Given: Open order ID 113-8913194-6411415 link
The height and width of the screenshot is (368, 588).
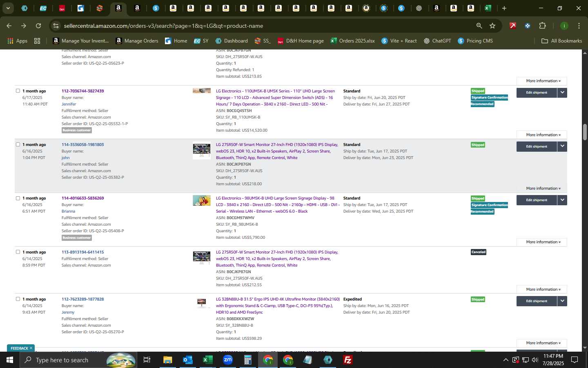Looking at the screenshot, I should (82, 252).
